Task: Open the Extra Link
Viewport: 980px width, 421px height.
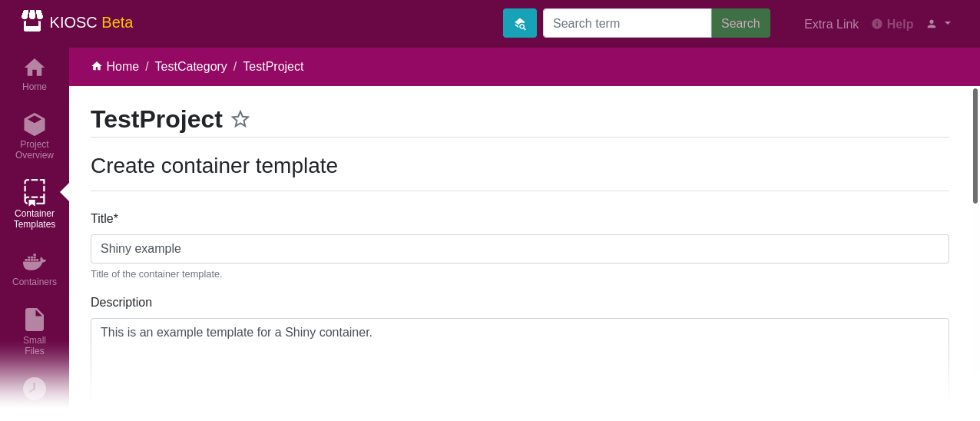Action: (831, 24)
